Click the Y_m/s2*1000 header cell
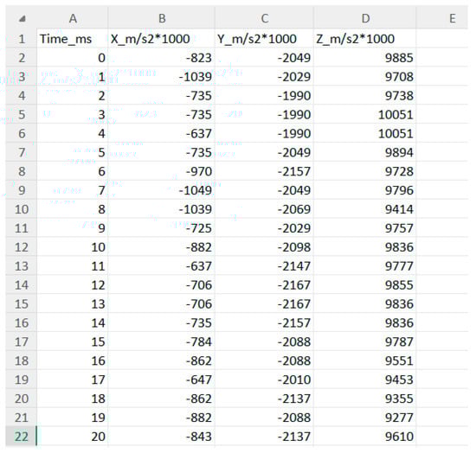 pyautogui.click(x=265, y=39)
